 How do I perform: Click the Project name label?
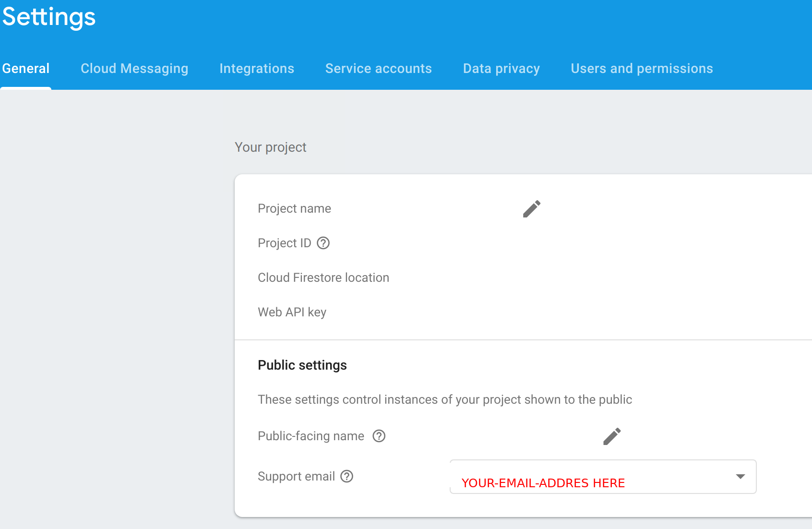[294, 209]
